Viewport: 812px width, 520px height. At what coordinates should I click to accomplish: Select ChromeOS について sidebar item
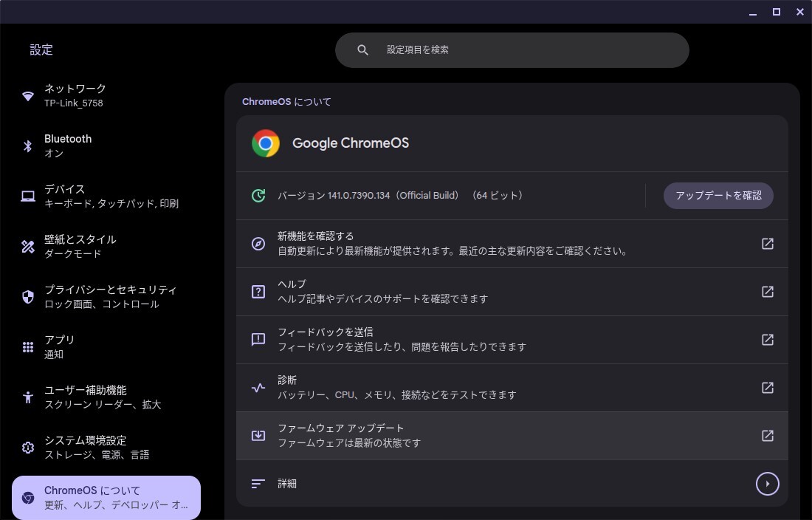(106, 498)
